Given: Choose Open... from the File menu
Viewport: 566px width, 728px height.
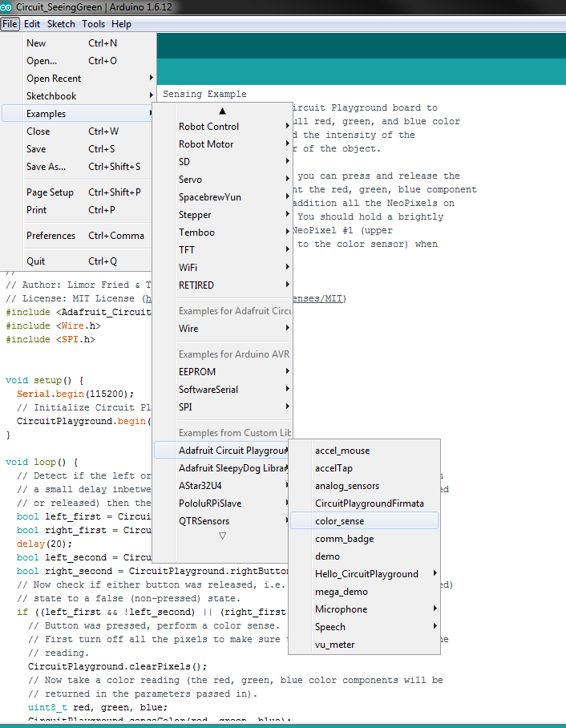Looking at the screenshot, I should pos(78,61).
